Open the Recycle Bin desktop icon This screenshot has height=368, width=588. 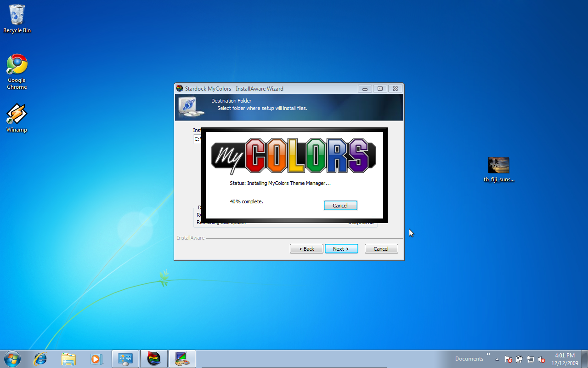17,19
